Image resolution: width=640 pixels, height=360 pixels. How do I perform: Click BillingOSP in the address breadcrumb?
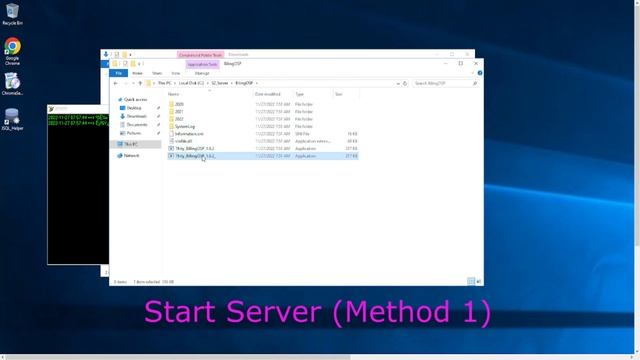pos(244,83)
